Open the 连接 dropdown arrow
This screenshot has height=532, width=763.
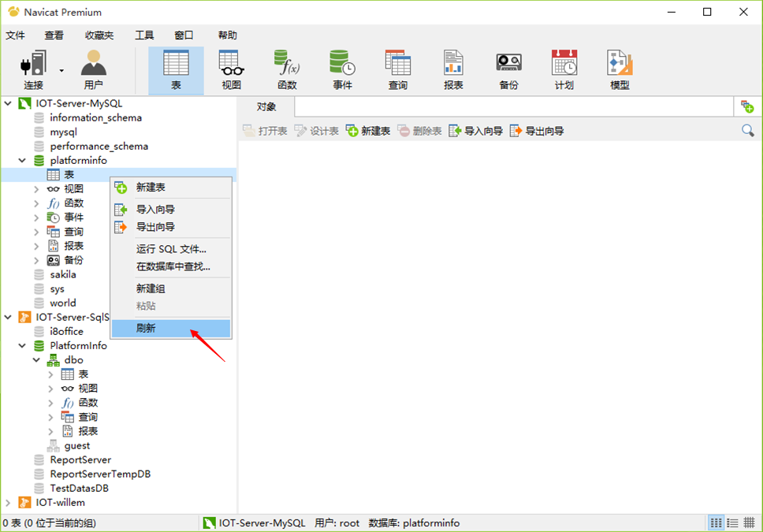pyautogui.click(x=61, y=71)
